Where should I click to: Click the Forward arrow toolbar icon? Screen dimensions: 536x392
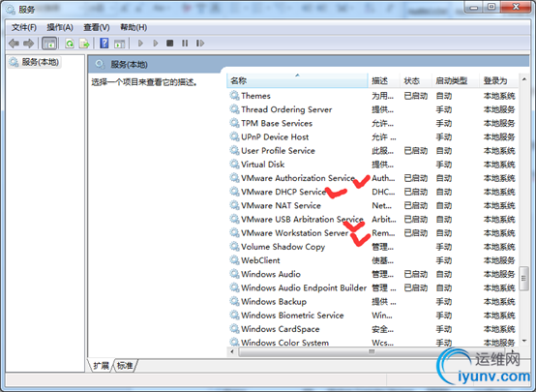click(28, 44)
